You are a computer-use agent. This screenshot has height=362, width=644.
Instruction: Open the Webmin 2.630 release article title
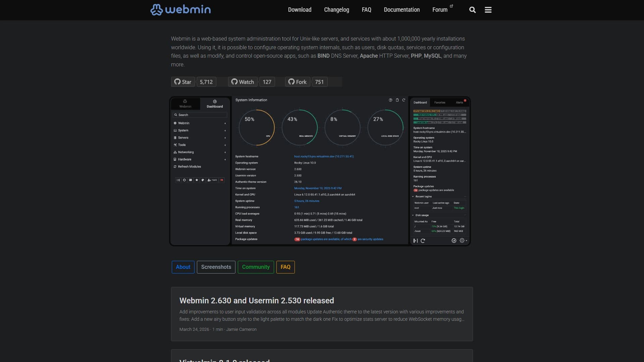point(257,301)
